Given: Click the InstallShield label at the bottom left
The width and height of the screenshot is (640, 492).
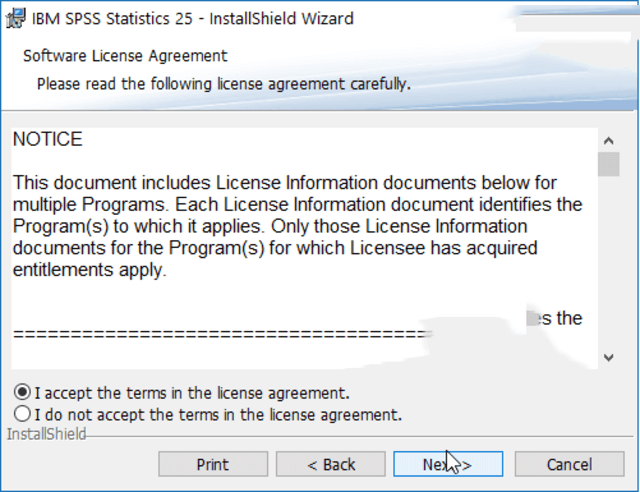Looking at the screenshot, I should click(46, 434).
